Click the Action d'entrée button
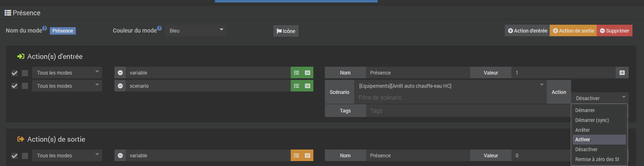 coord(527,30)
